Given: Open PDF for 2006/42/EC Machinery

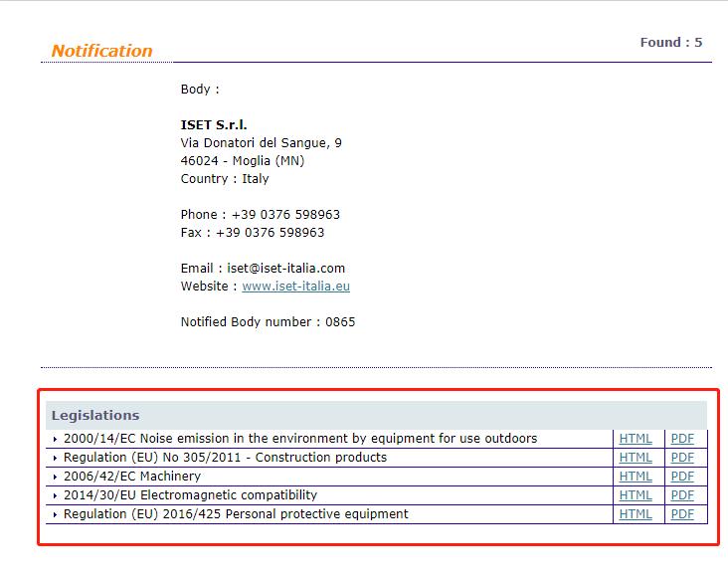Looking at the screenshot, I should click(x=682, y=477).
